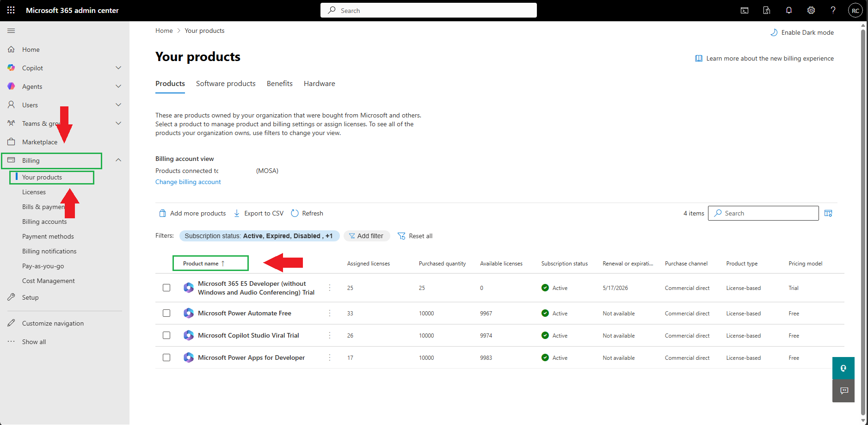The height and width of the screenshot is (425, 868).
Task: Open Cost Management in the Billing menu
Action: point(49,281)
